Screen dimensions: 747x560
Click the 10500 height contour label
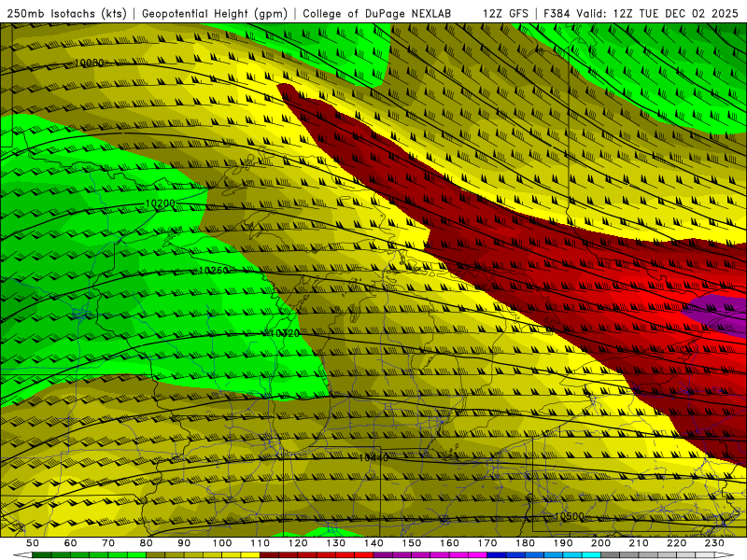coord(569,516)
